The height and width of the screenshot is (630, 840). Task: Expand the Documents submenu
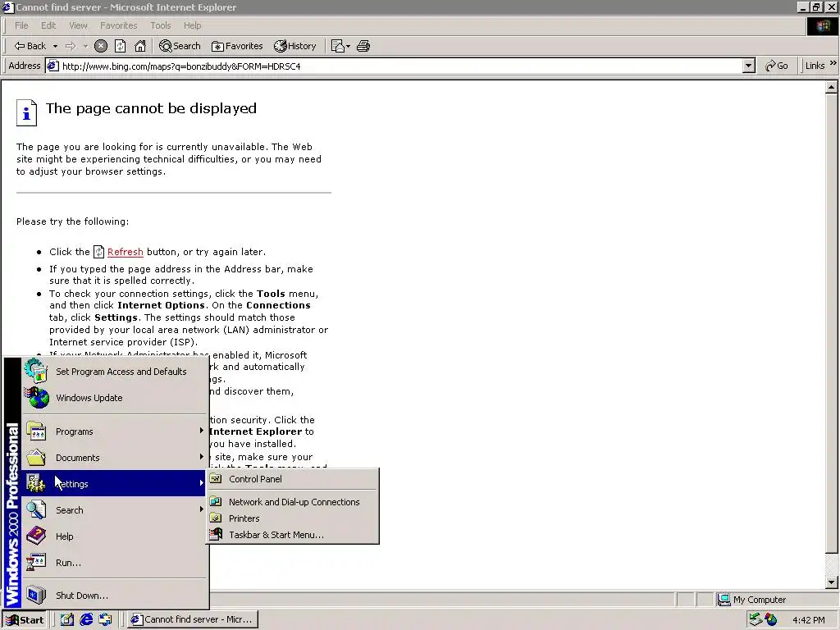point(114,458)
